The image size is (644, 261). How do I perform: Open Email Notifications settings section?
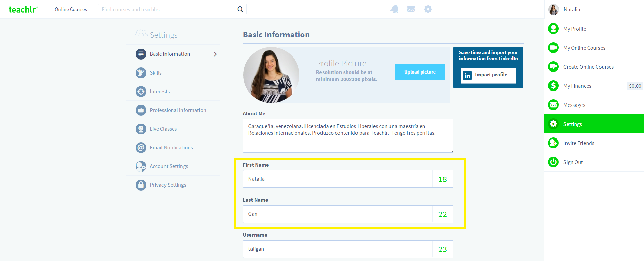tap(171, 148)
